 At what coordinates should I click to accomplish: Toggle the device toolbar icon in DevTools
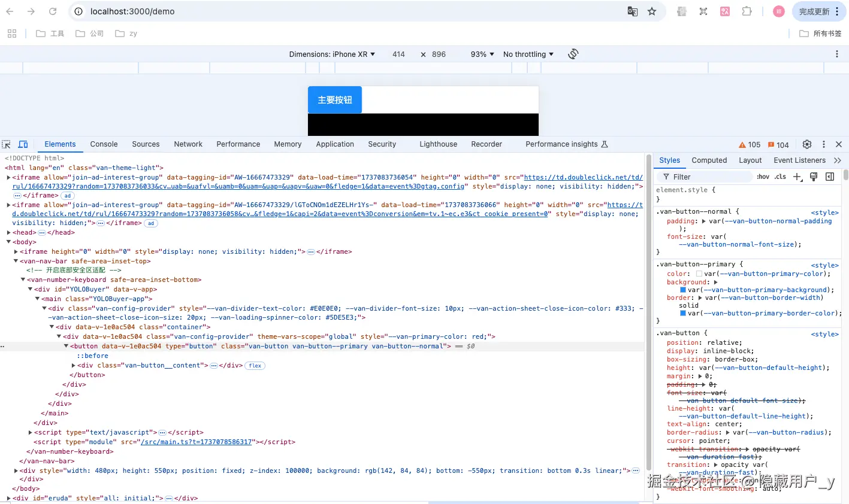pos(23,144)
